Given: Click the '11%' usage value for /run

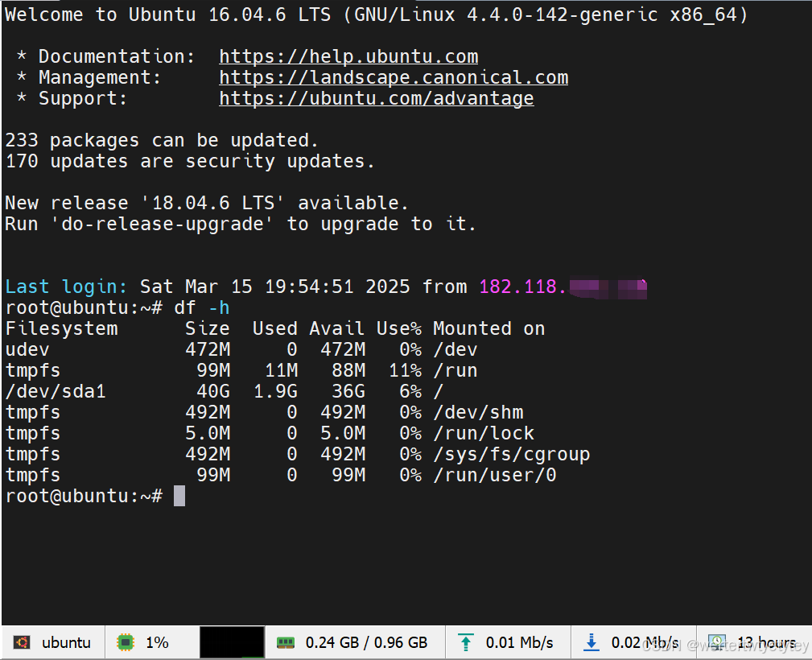Looking at the screenshot, I should pyautogui.click(x=405, y=370).
